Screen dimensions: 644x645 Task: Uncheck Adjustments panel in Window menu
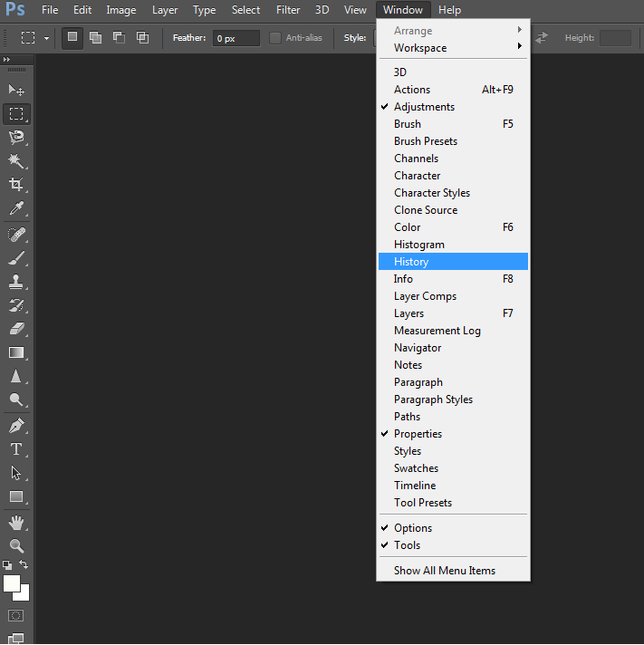[x=453, y=107]
